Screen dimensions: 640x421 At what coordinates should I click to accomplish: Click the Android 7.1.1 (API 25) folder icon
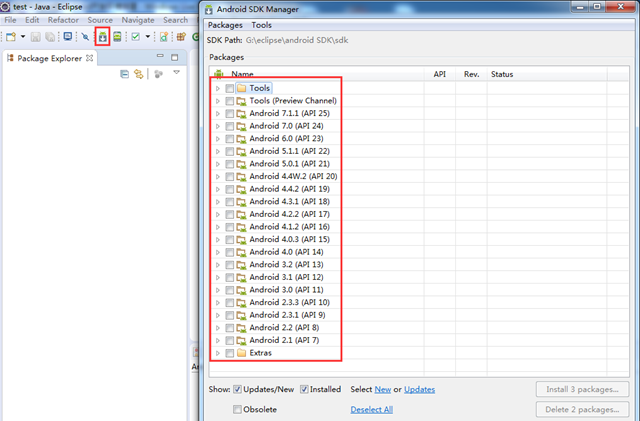tap(242, 114)
